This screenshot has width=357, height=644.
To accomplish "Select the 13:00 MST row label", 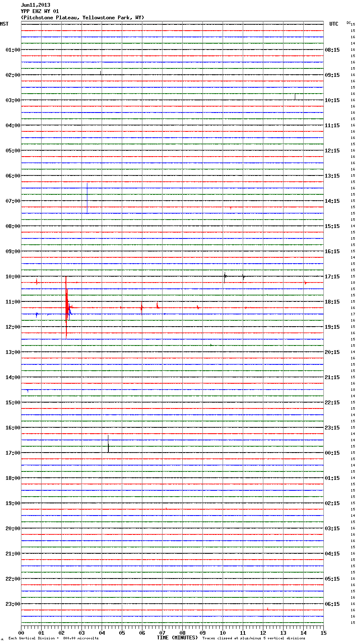I will tap(13, 352).
